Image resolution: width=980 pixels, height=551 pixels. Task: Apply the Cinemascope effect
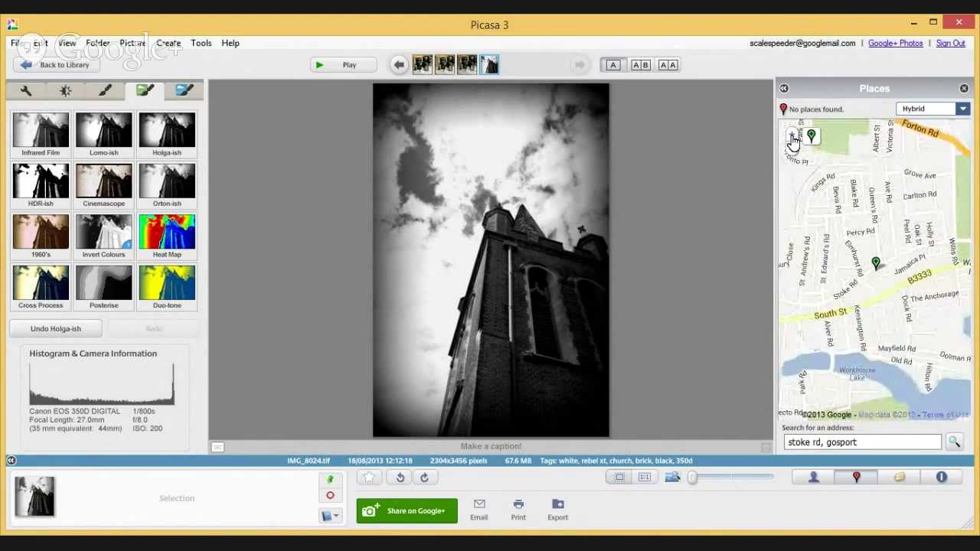[x=103, y=185]
